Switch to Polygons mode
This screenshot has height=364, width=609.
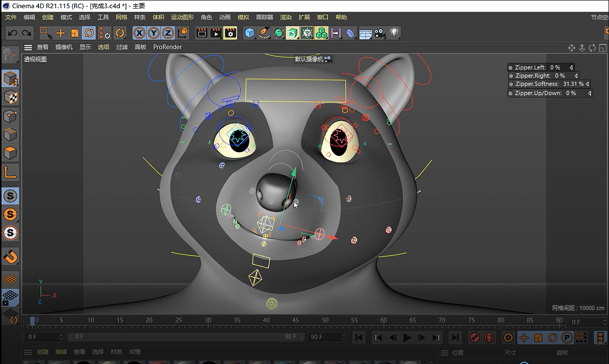(x=10, y=153)
